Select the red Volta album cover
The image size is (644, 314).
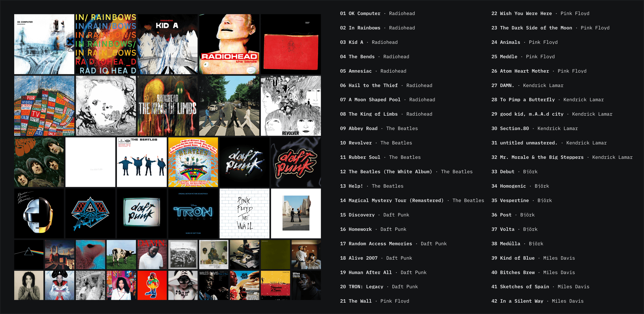[152, 285]
